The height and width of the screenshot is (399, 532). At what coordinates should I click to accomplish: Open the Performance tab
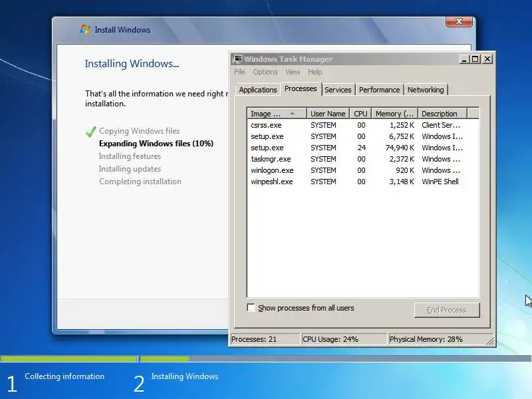coord(379,90)
